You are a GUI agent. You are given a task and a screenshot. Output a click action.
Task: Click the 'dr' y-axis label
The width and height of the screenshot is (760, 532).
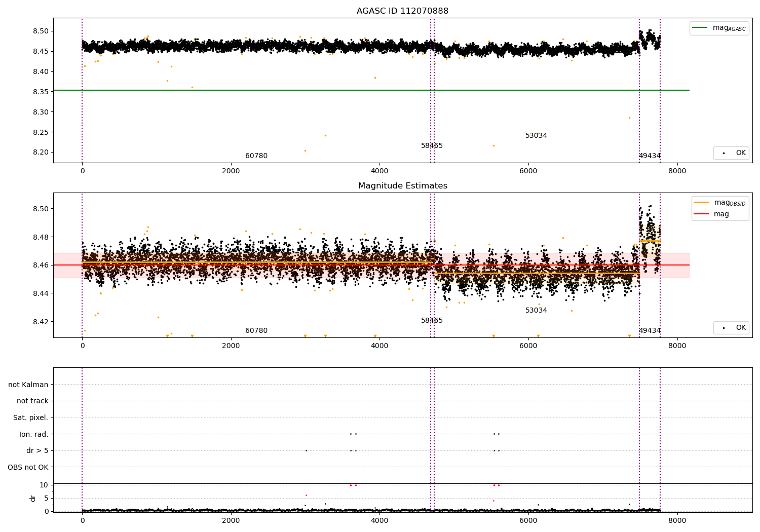coord(33,498)
